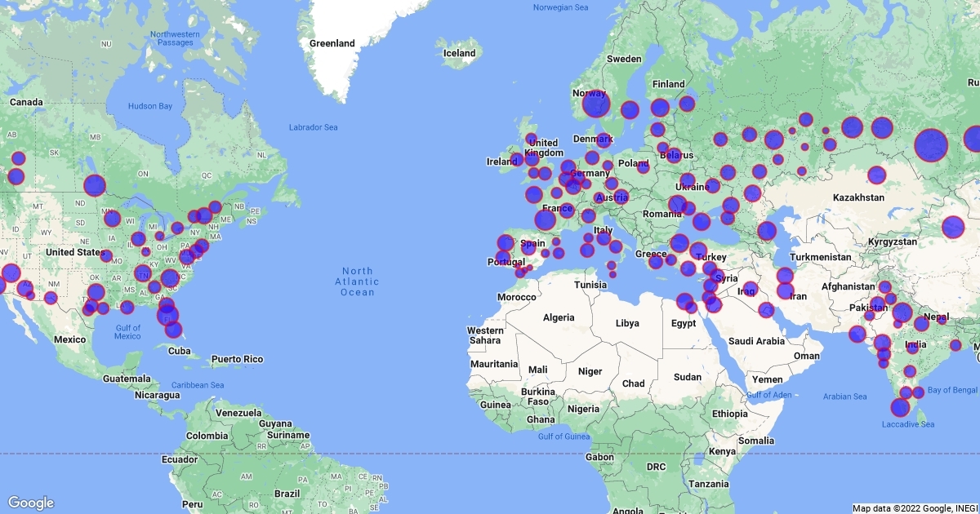Click the circle marker on India's Gujarat coast
This screenshot has width=980, height=514.
857,334
